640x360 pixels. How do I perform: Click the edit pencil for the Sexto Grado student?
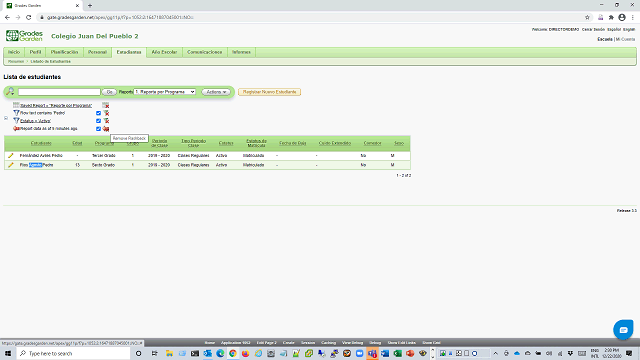[11, 165]
